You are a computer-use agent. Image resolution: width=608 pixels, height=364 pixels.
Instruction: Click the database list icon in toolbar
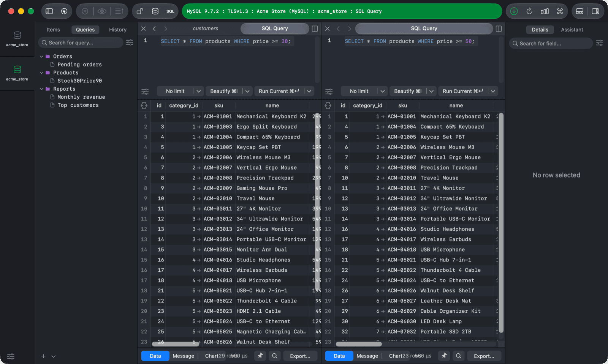(155, 11)
